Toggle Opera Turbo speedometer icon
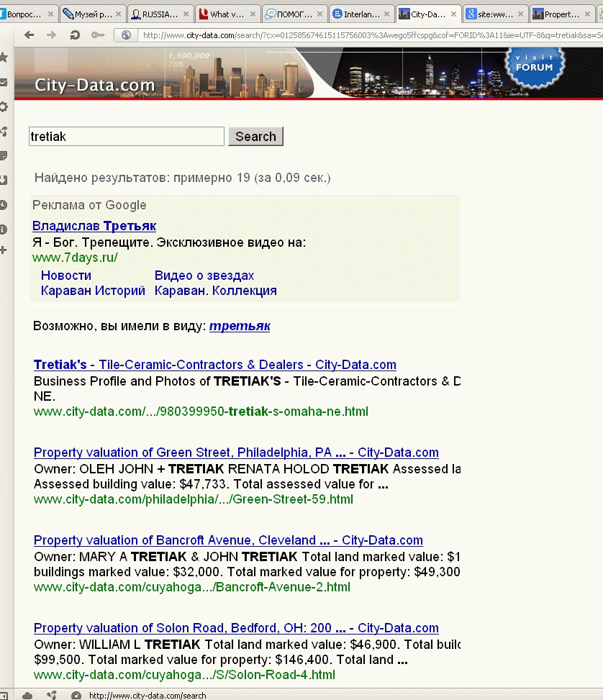This screenshot has width=603, height=700. 76,696
